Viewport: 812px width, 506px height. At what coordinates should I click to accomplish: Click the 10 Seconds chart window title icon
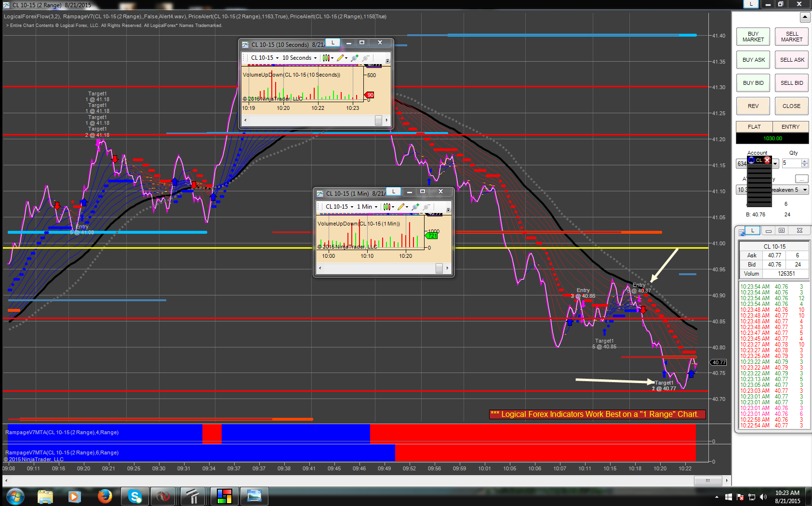pyautogui.click(x=245, y=45)
